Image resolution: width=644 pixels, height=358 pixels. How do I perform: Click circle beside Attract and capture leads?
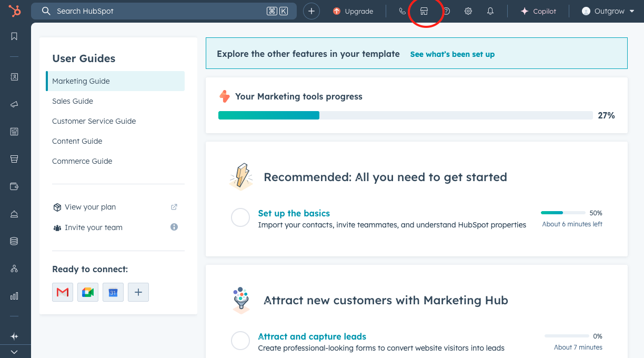coord(240,341)
